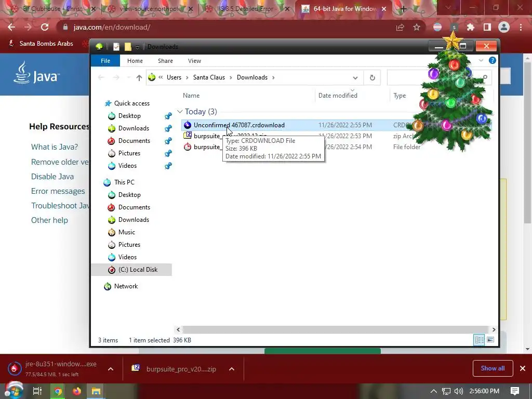The width and height of the screenshot is (532, 399).
Task: Expand the Explorer ribbon chevron
Action: coord(481,60)
